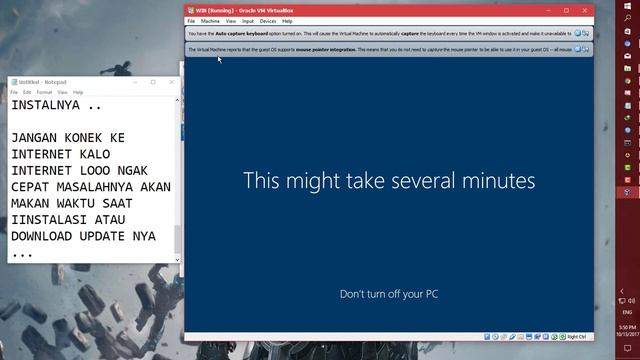Screen dimensions: 640x360
Task: Click in the Notepad text after 'INSTALNYA ..'
Action: click(x=102, y=105)
